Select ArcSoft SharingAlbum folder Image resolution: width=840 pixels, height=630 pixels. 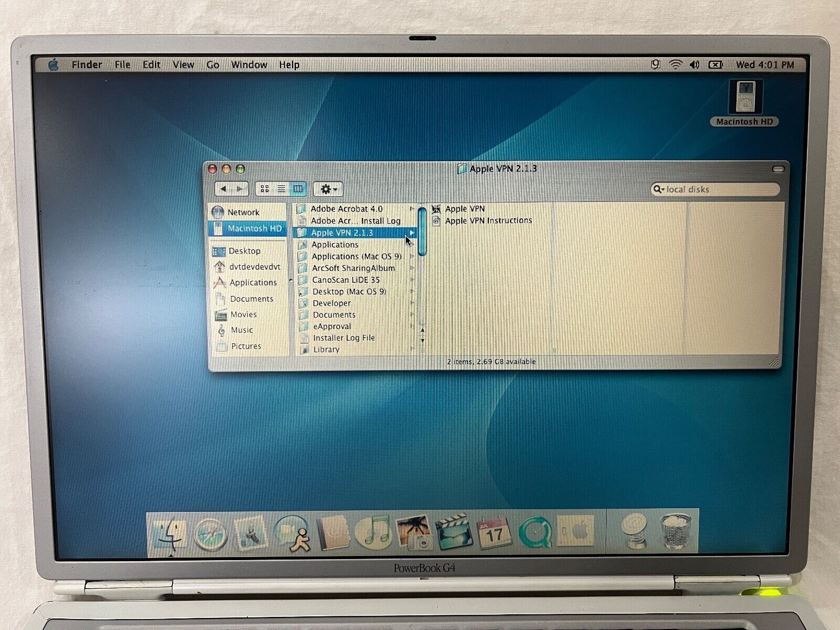coord(353,268)
